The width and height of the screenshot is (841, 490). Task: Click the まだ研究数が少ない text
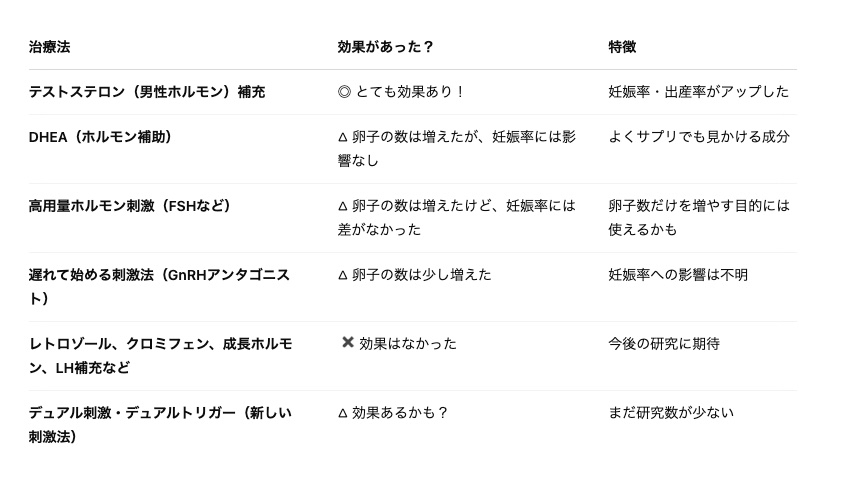tap(671, 413)
